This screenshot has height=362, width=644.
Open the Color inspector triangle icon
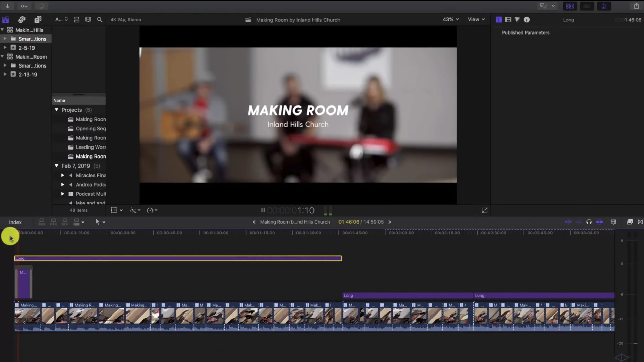pos(517,20)
